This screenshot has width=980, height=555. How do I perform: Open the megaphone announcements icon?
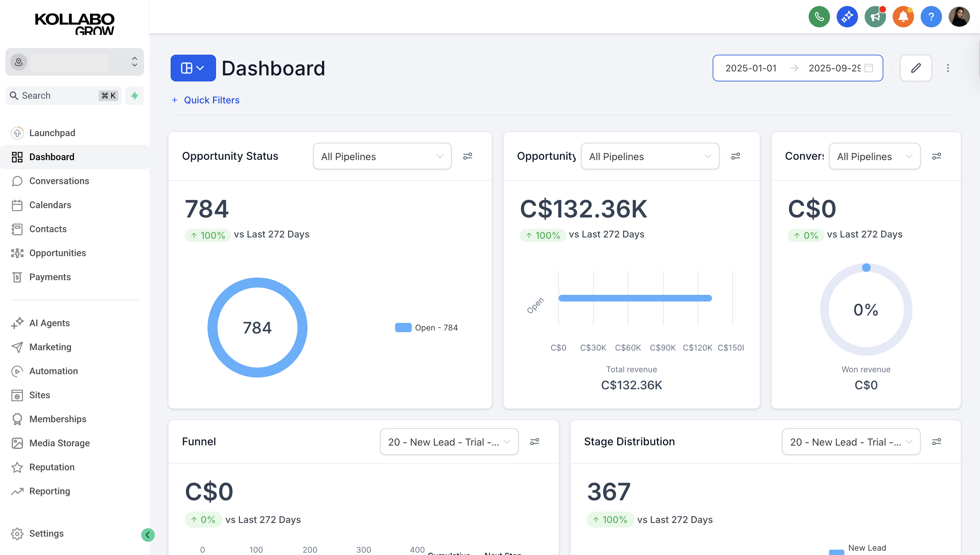(875, 17)
